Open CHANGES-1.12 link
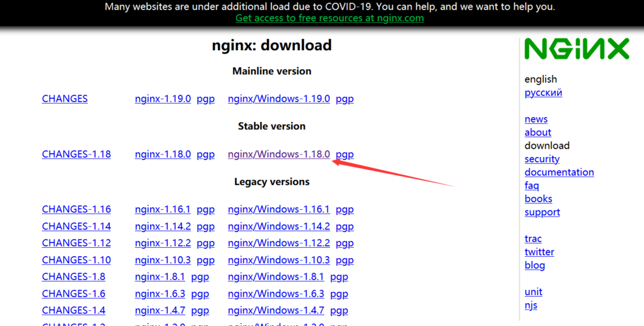 76,243
